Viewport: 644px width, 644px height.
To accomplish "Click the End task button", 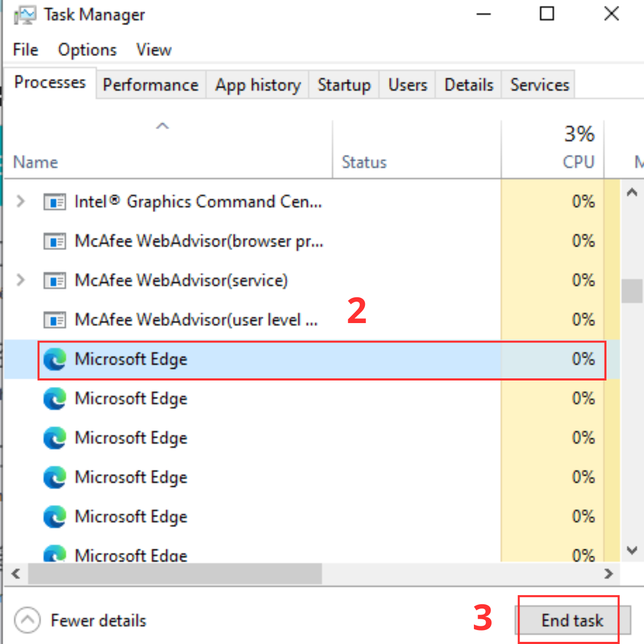I will click(572, 621).
